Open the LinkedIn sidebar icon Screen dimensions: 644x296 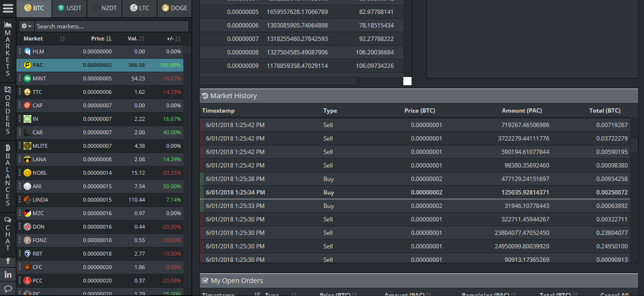(8, 275)
